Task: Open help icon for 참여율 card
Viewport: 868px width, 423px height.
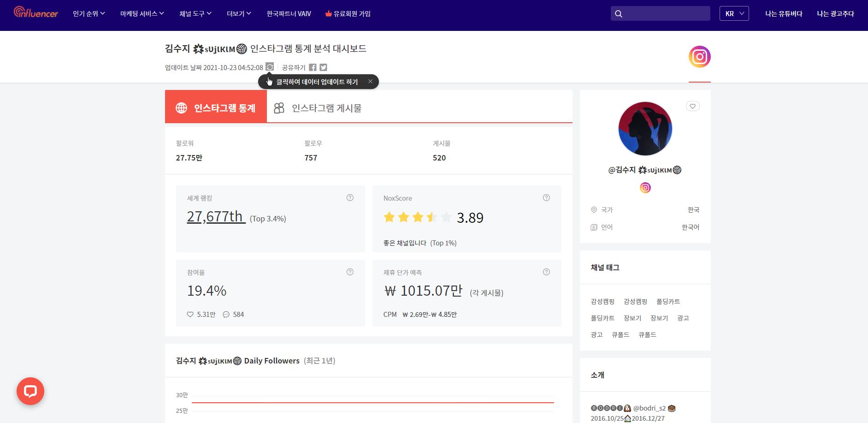Action: [x=350, y=272]
